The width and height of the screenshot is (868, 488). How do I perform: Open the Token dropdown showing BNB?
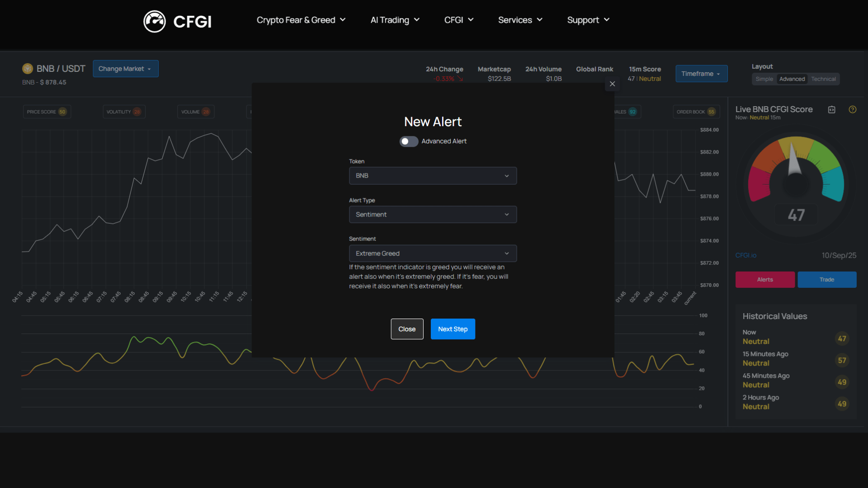[x=432, y=176]
